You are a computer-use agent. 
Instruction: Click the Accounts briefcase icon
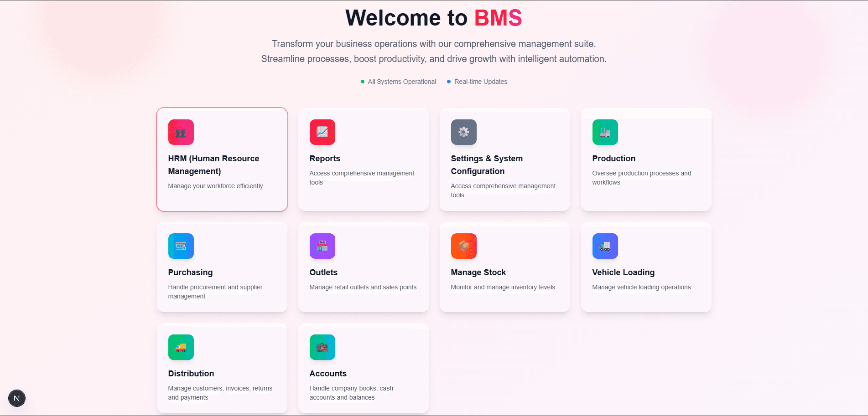click(322, 347)
